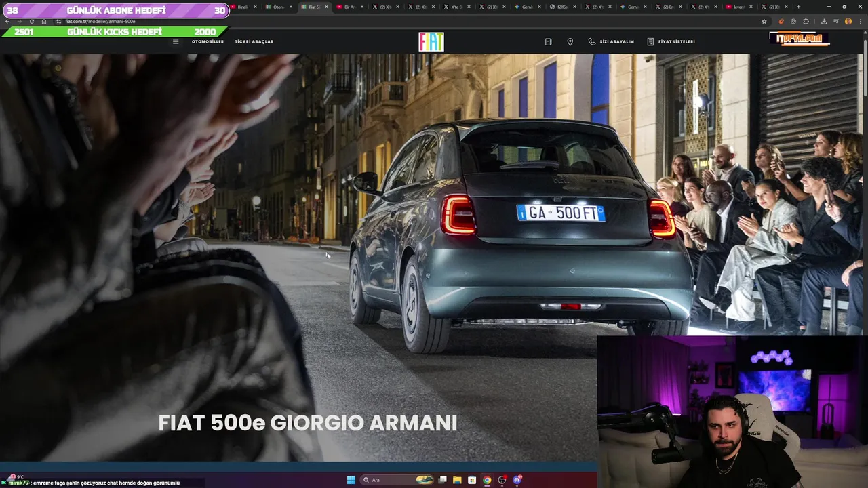Open Discord from the taskbar

click(x=517, y=480)
